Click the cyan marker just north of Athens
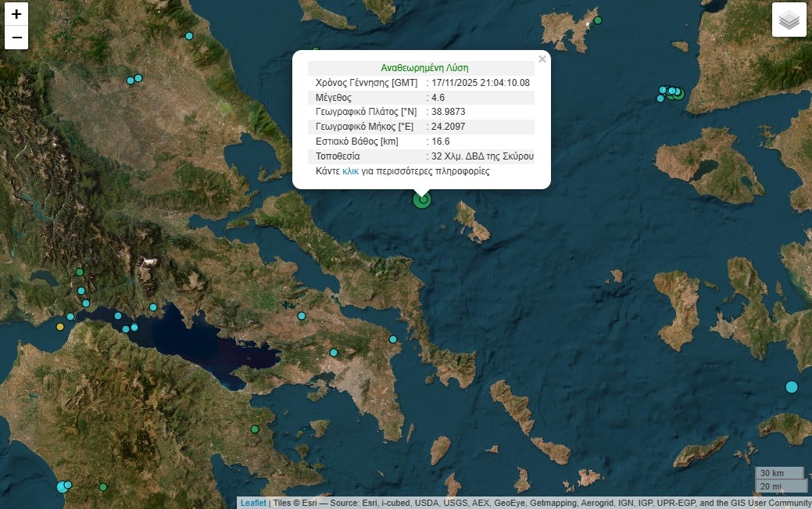 point(334,353)
